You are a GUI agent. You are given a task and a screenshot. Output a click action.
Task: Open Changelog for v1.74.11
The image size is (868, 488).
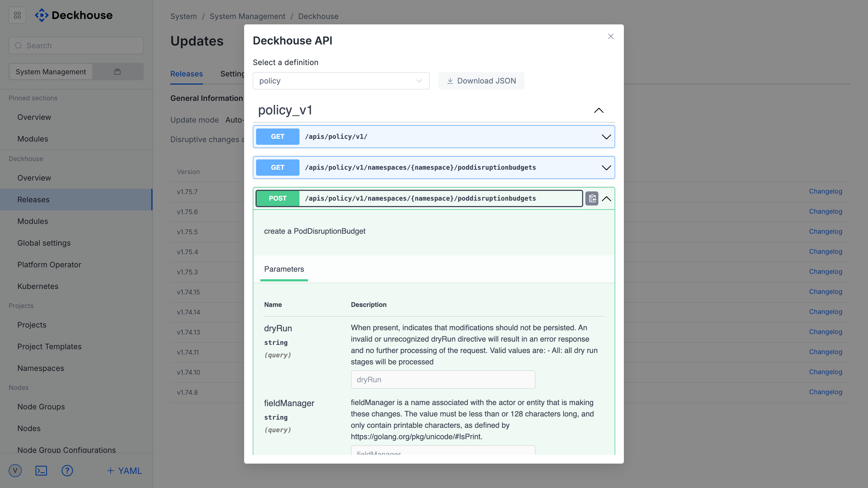[x=825, y=352]
